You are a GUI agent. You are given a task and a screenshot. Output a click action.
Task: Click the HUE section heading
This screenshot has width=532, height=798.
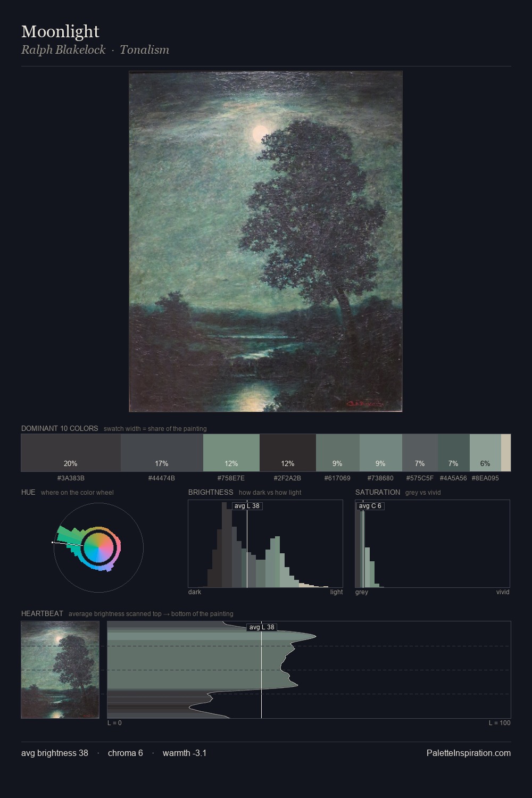tap(28, 493)
